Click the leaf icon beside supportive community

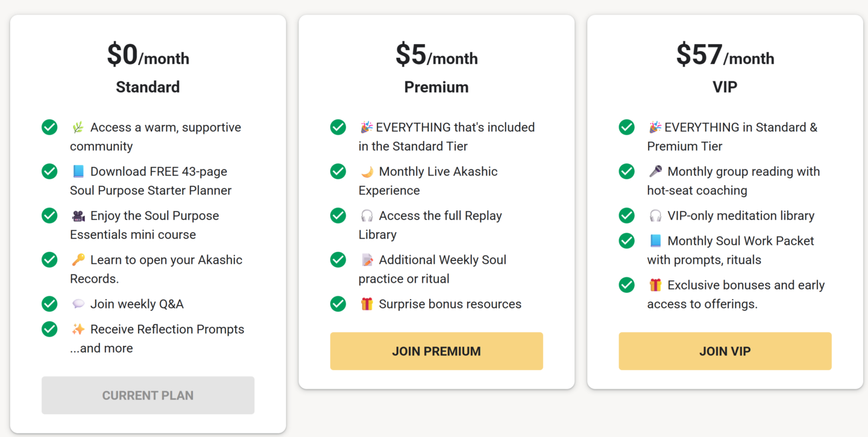point(78,128)
